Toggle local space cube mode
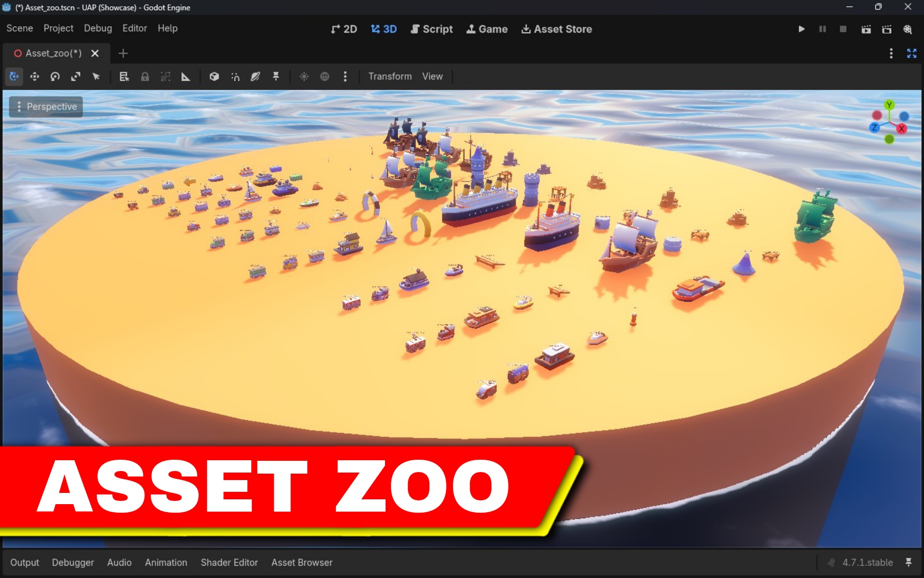 click(214, 77)
